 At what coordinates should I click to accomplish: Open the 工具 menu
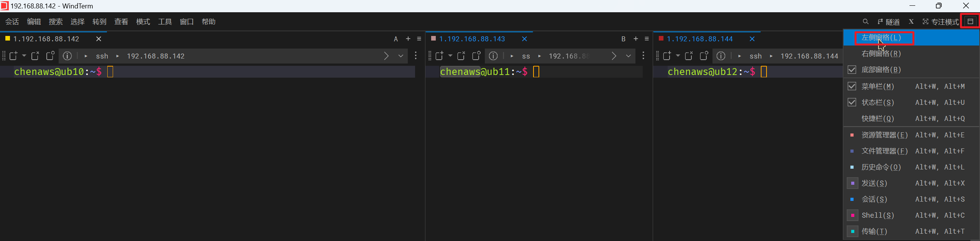click(x=165, y=22)
